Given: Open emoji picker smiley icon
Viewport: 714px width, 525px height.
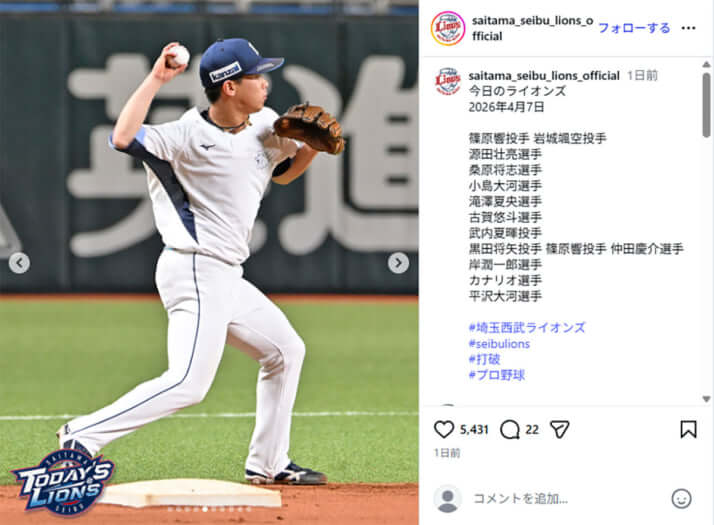Looking at the screenshot, I should [681, 499].
